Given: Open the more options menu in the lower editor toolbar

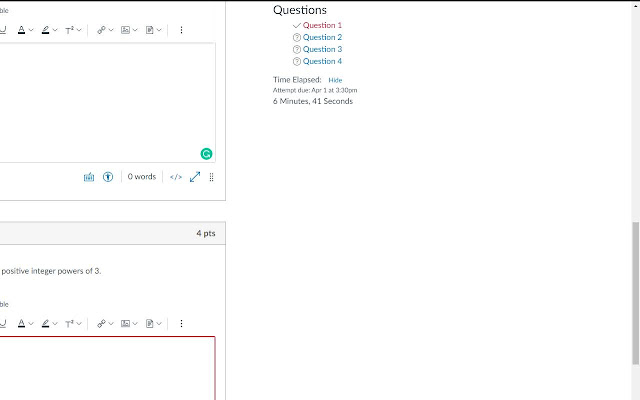Looking at the screenshot, I should coord(181,323).
